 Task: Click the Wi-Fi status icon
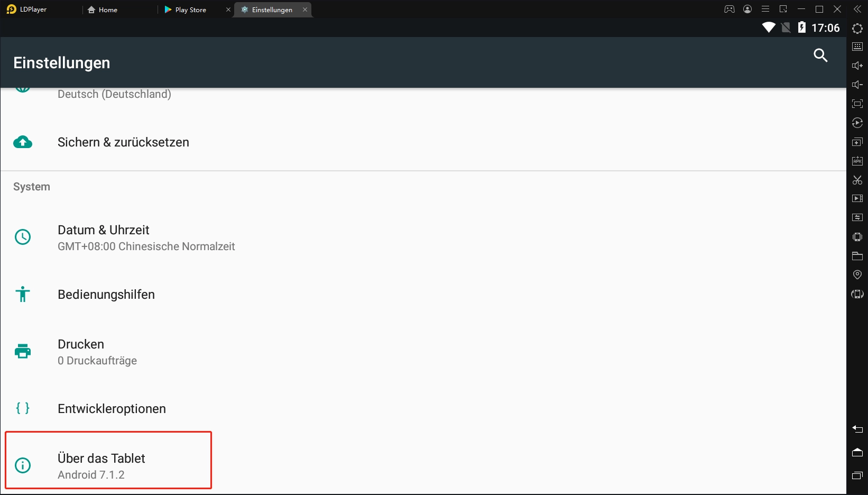[x=769, y=27]
